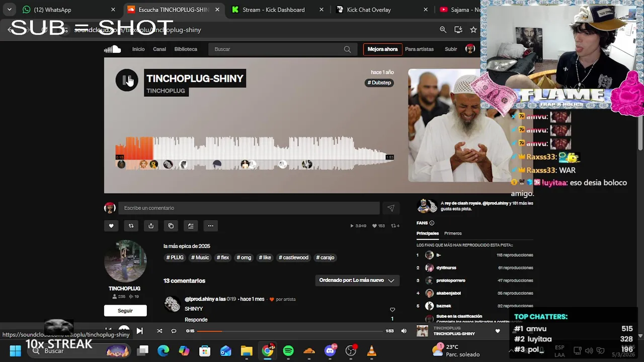644x362 pixels.
Task: Open the #like tag
Action: point(265,257)
